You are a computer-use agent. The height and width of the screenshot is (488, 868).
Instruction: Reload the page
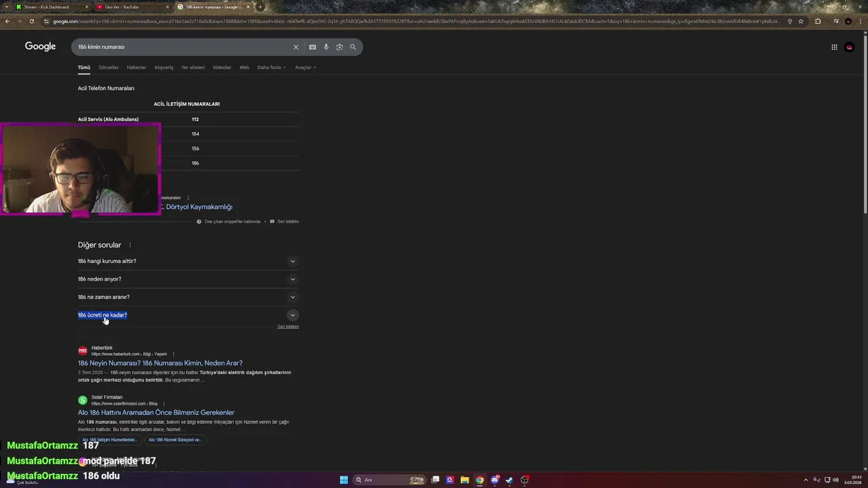tap(32, 21)
